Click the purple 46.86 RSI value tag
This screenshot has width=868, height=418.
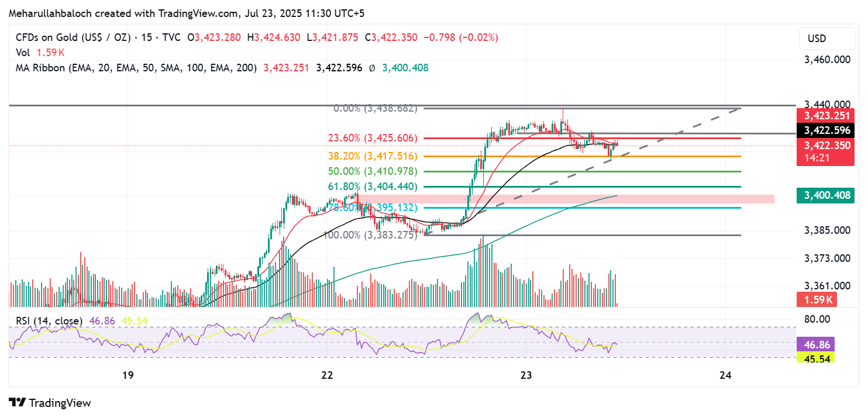815,345
